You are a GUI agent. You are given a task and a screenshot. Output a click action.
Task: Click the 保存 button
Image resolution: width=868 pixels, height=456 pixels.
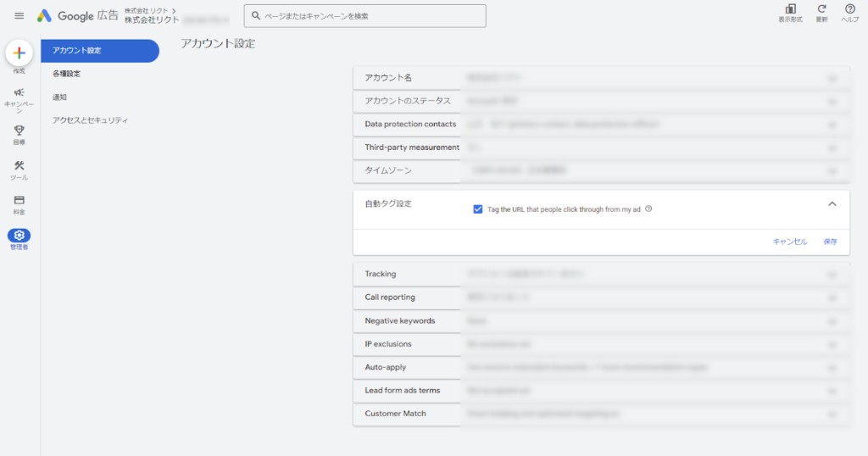coord(830,242)
